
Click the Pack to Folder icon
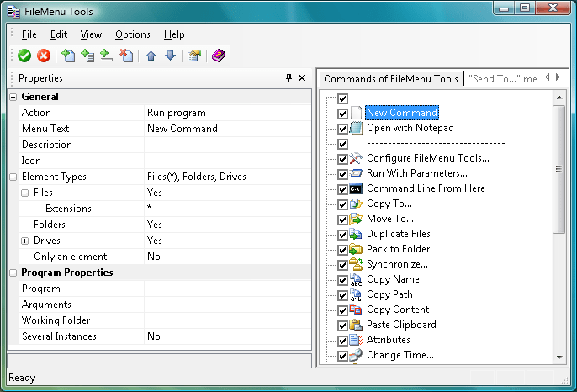[x=356, y=249]
